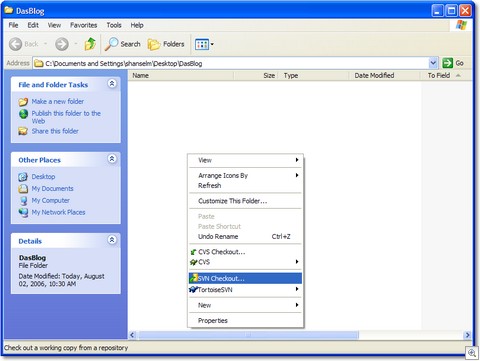Click the Desktop icon in Other Places
The image size is (480, 361).
pos(23,177)
